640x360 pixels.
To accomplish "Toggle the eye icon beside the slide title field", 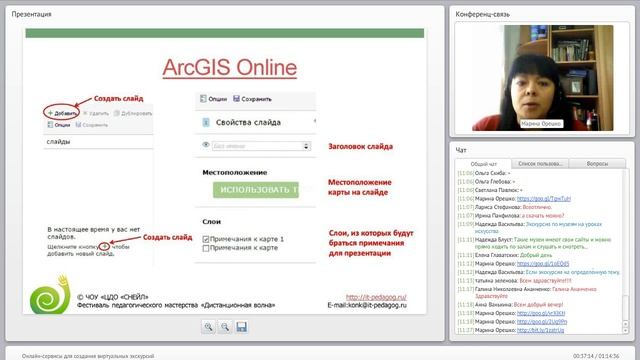I will point(206,145).
